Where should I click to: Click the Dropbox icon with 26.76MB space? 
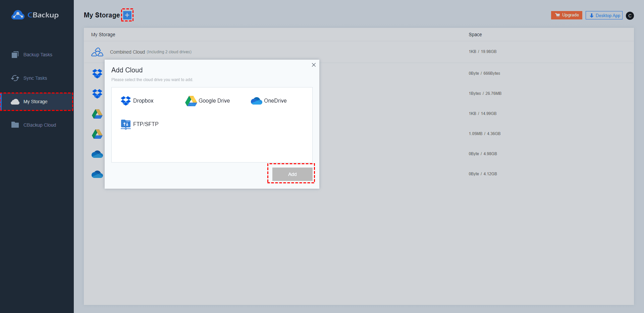[97, 93]
